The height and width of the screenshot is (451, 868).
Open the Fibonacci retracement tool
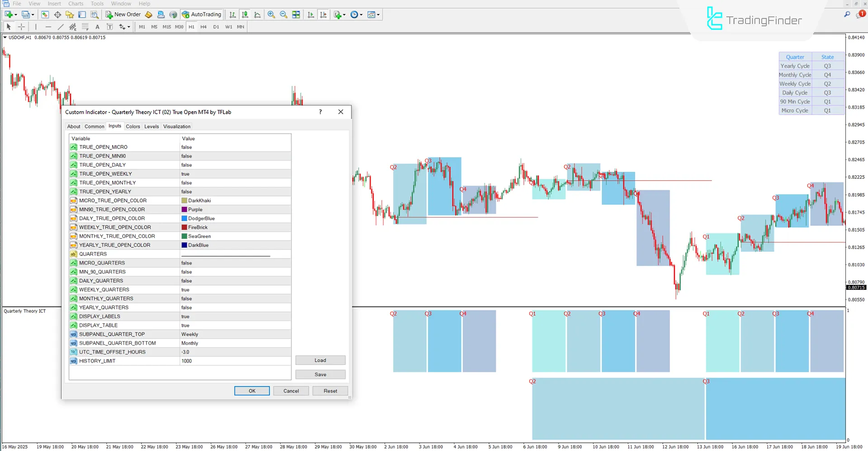pos(85,27)
